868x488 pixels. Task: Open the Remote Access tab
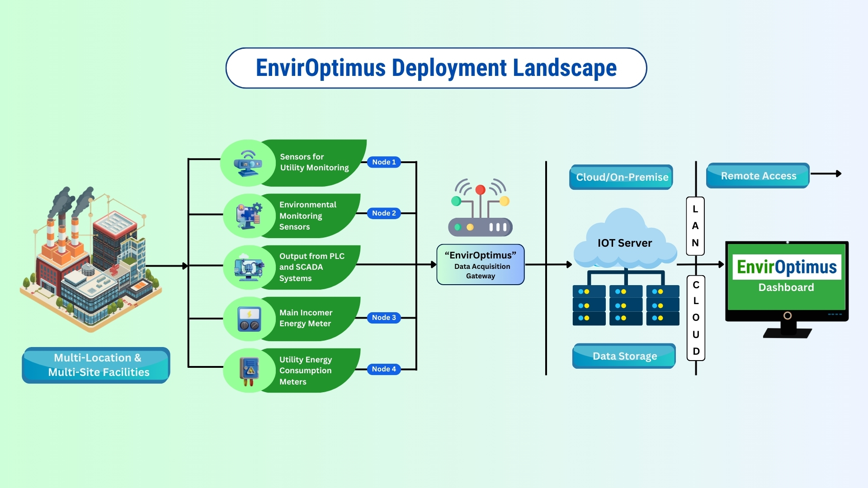tap(758, 176)
